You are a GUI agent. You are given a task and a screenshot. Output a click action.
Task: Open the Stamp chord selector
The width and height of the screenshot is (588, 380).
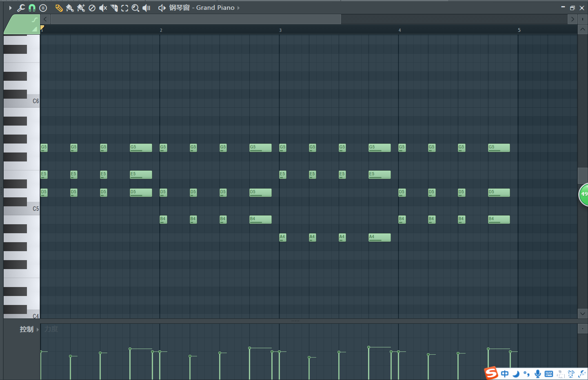pos(43,8)
